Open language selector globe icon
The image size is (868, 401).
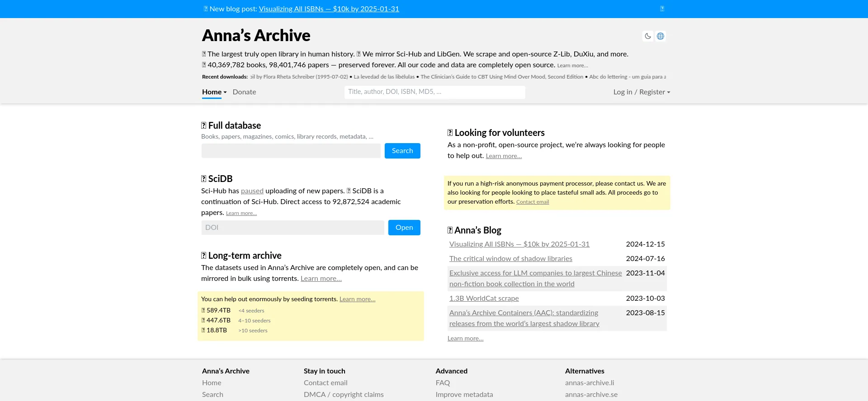tap(660, 36)
